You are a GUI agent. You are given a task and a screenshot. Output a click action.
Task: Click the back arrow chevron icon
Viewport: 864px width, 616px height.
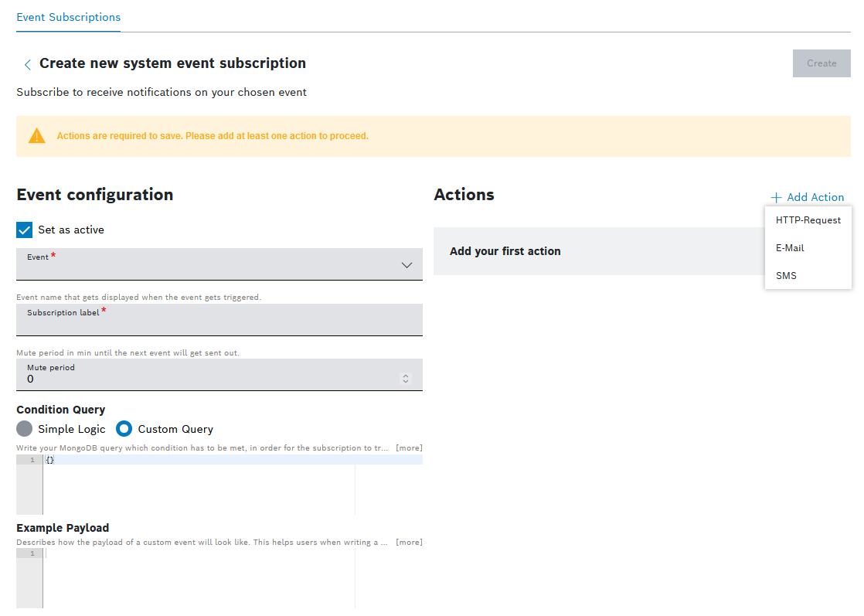[28, 64]
